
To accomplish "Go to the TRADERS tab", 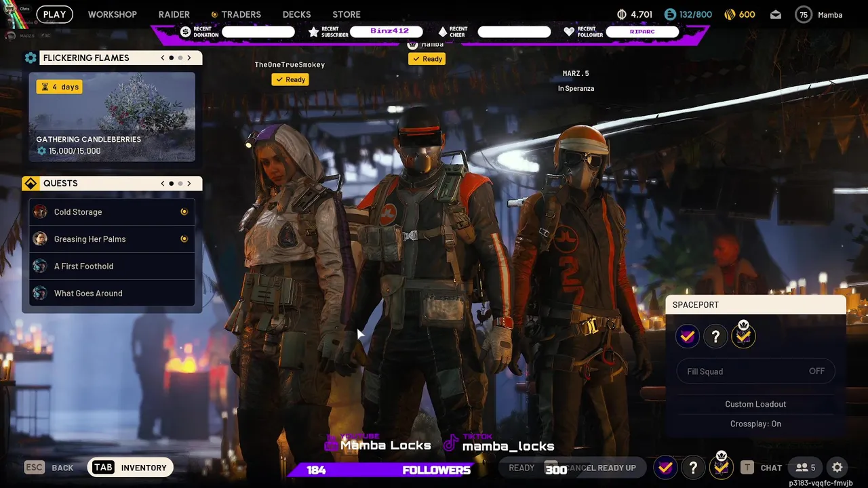I will click(x=241, y=14).
